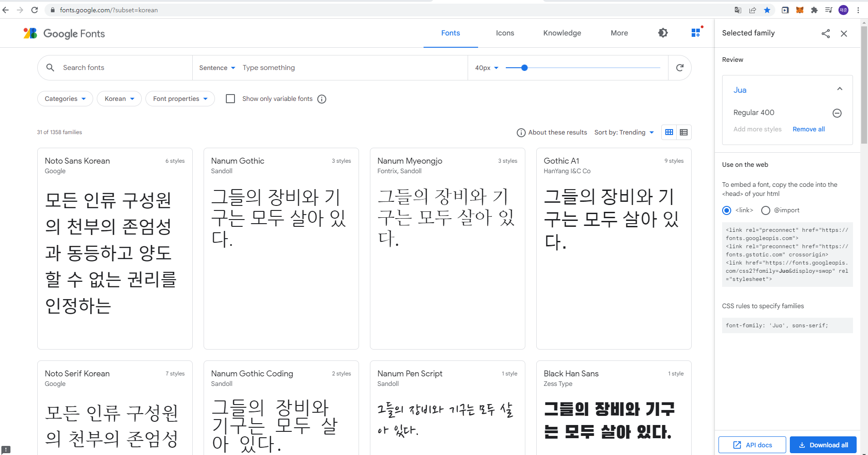Click the About these results info icon
Viewport: 868px width, 455px height.
(521, 133)
